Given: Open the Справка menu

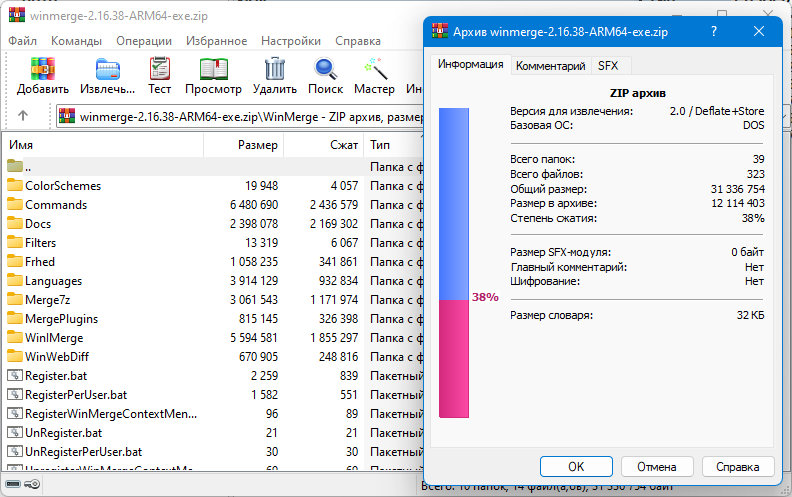Looking at the screenshot, I should click(x=358, y=41).
